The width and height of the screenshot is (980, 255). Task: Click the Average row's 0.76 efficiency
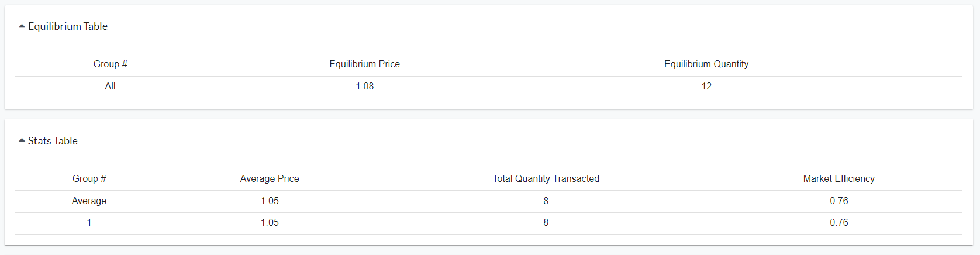839,201
